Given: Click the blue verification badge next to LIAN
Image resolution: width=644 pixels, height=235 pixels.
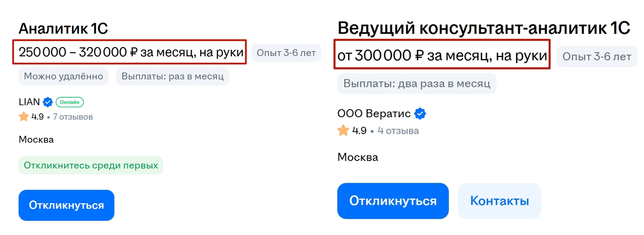Looking at the screenshot, I should pyautogui.click(x=47, y=102).
